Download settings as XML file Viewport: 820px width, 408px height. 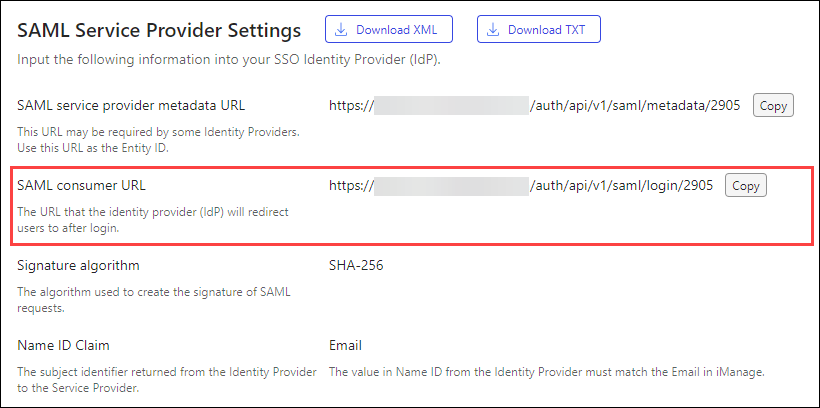389,29
